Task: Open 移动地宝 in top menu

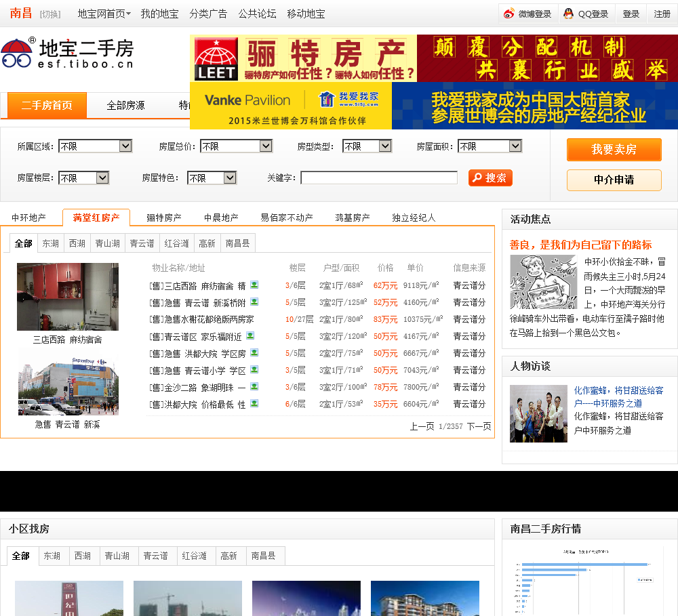Action: [x=306, y=14]
